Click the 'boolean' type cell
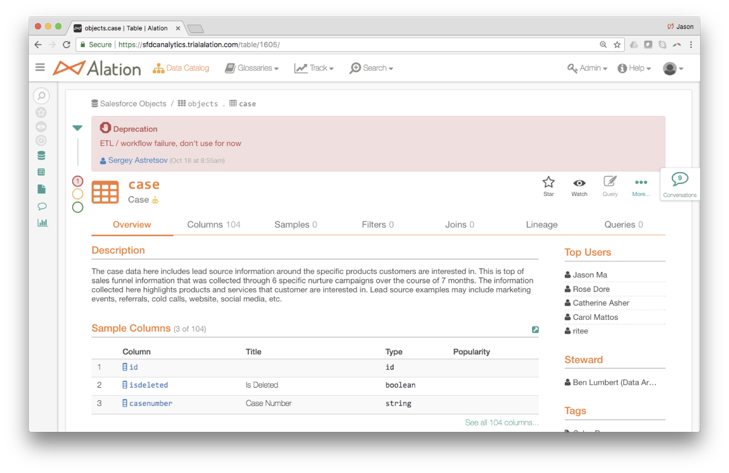 tap(400, 385)
